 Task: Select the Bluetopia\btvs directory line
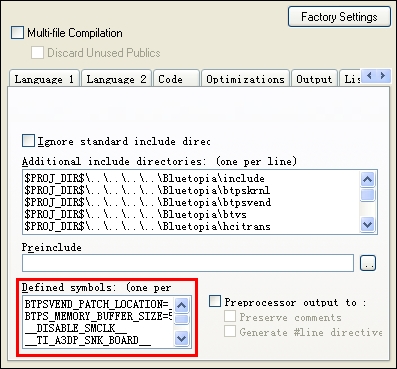(135, 214)
